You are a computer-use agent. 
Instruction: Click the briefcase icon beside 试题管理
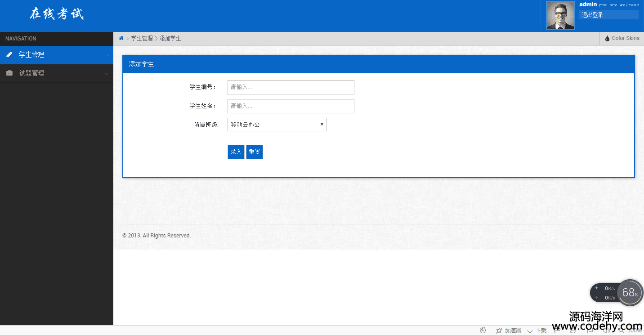(9, 73)
